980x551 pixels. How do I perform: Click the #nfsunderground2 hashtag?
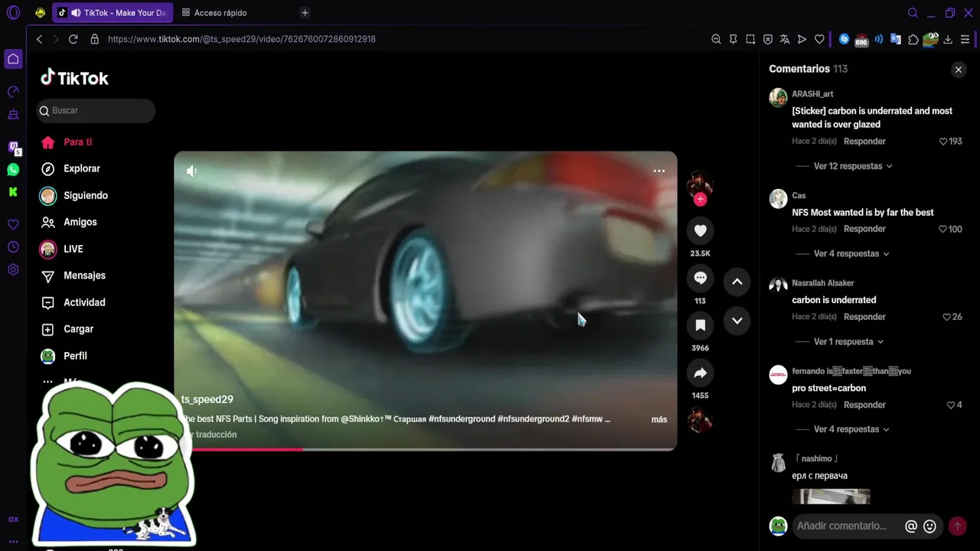tap(533, 419)
